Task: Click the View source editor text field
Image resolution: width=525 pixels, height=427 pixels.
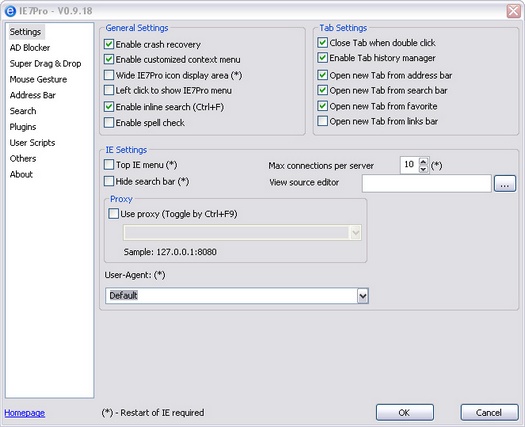Action: (427, 183)
